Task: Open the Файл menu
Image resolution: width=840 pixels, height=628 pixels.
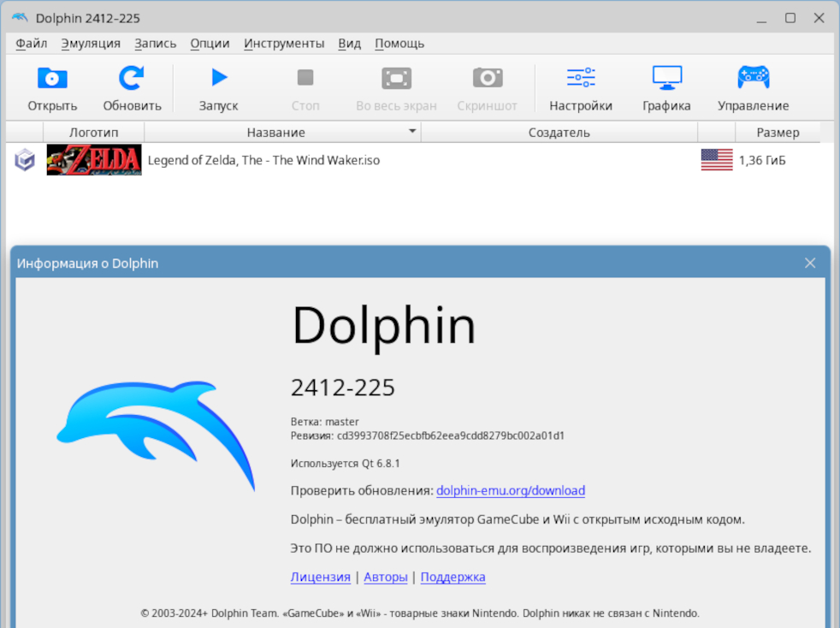Action: pos(31,44)
